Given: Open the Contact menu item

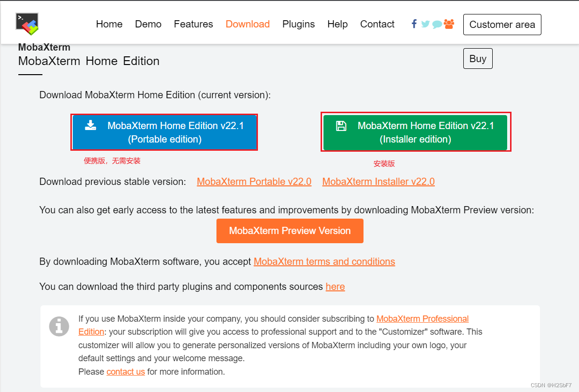Looking at the screenshot, I should pyautogui.click(x=377, y=24).
